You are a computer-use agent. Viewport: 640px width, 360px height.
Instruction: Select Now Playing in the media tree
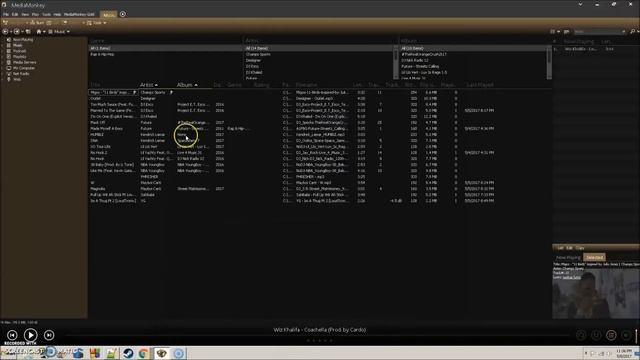click(x=23, y=40)
